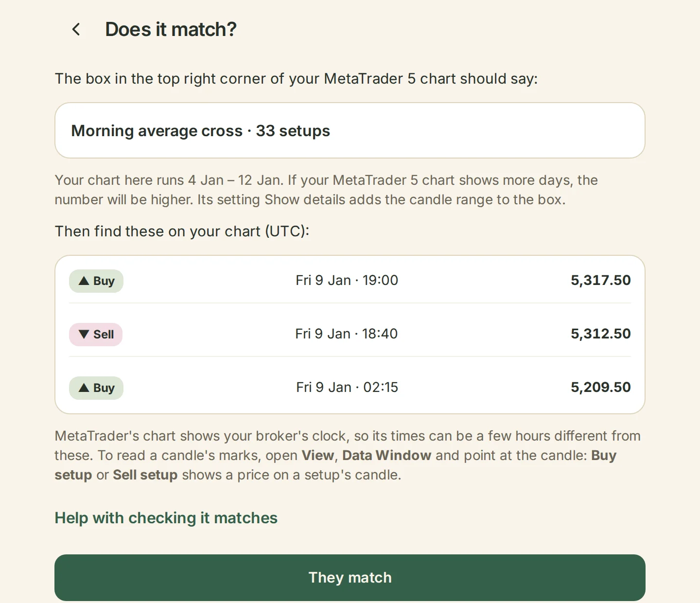Select the Fri 9 Jan 19:00 timestamp

pos(347,281)
